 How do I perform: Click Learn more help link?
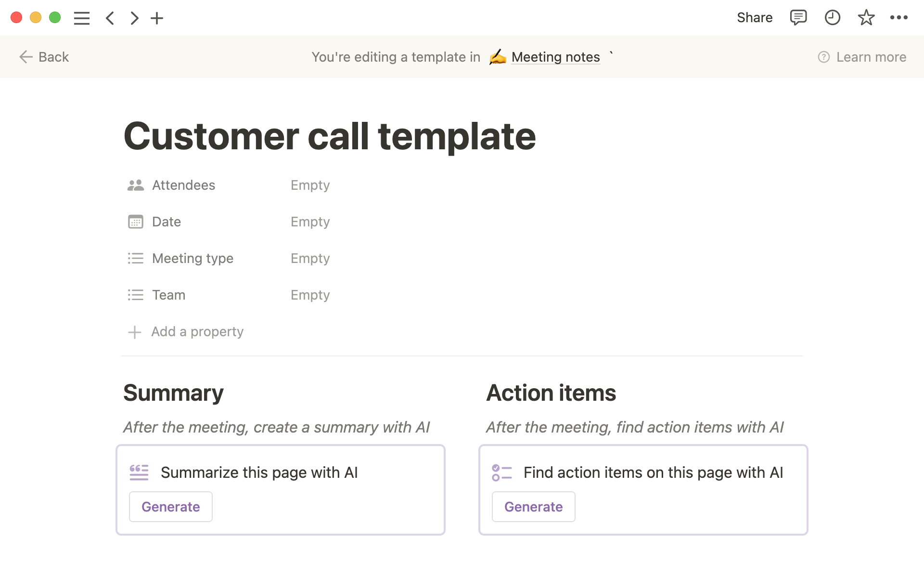(862, 57)
